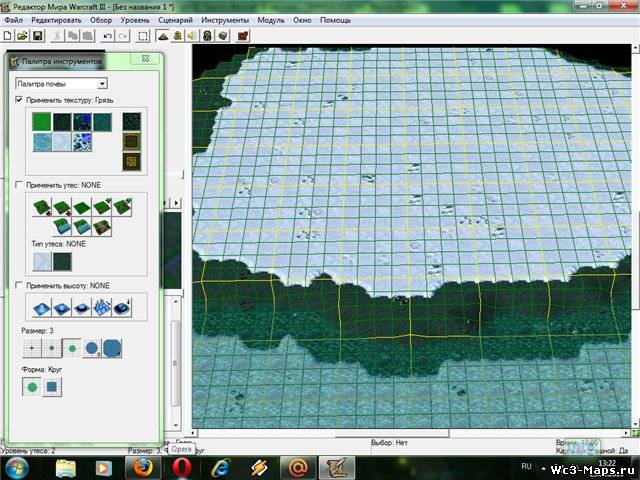
Task: Click the Open map folder icon
Action: pos(23,36)
